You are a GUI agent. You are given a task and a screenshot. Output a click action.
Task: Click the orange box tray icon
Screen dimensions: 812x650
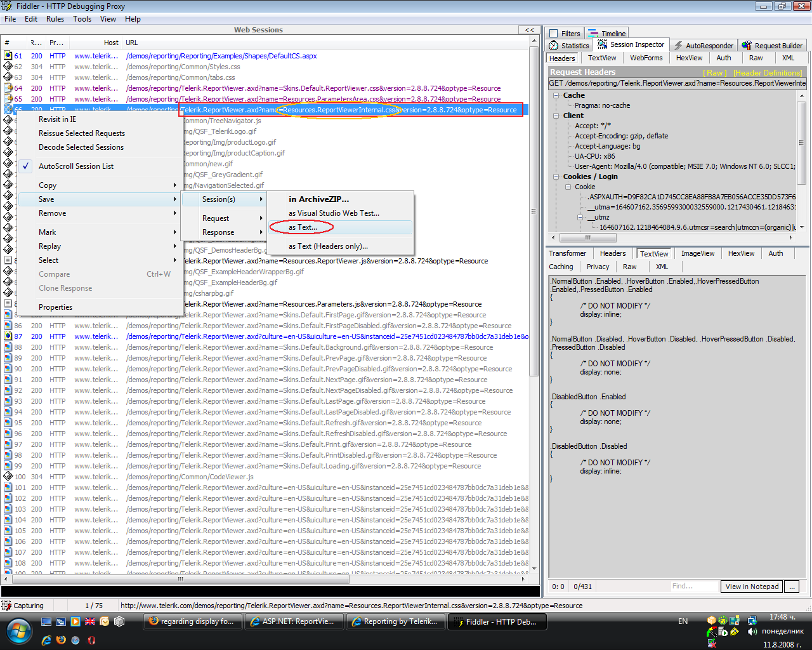click(x=712, y=620)
